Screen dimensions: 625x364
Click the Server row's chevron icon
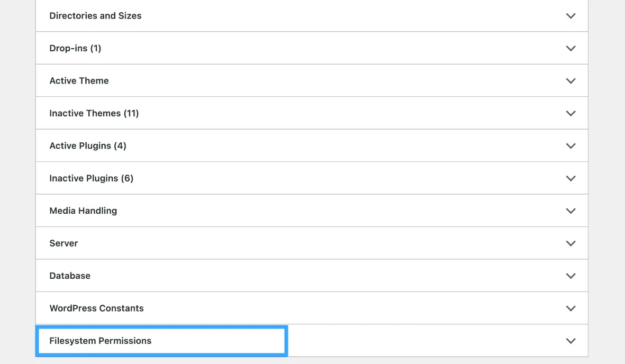571,243
